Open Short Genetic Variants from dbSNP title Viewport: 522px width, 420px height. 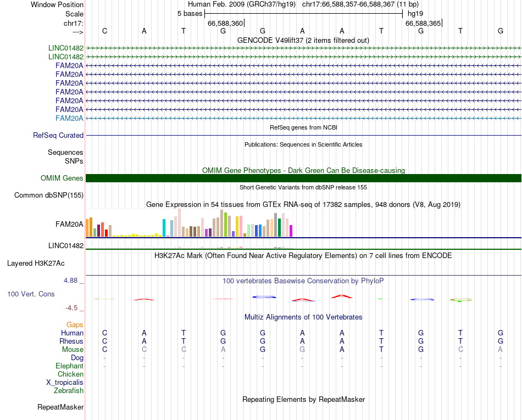pyautogui.click(x=303, y=187)
